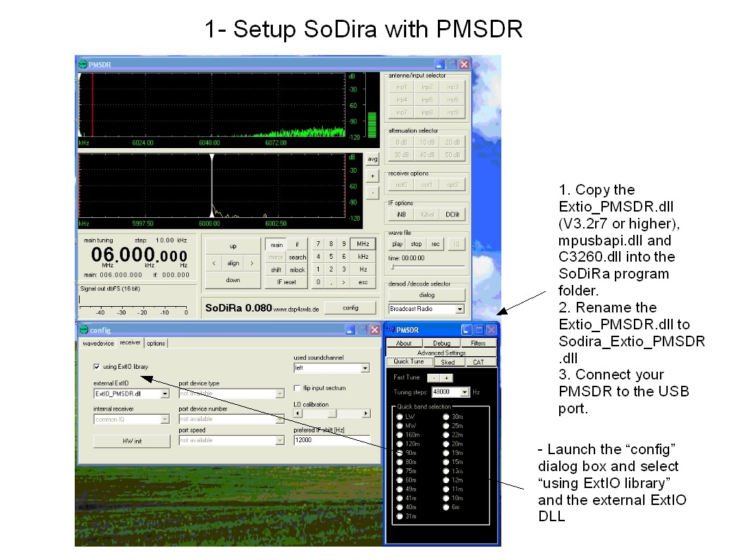Open the Filters tab in PMSDR panel

pyautogui.click(x=478, y=343)
